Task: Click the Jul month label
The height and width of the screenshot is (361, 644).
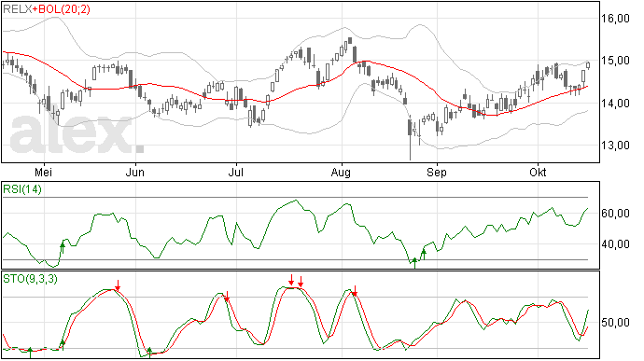Action: point(236,172)
